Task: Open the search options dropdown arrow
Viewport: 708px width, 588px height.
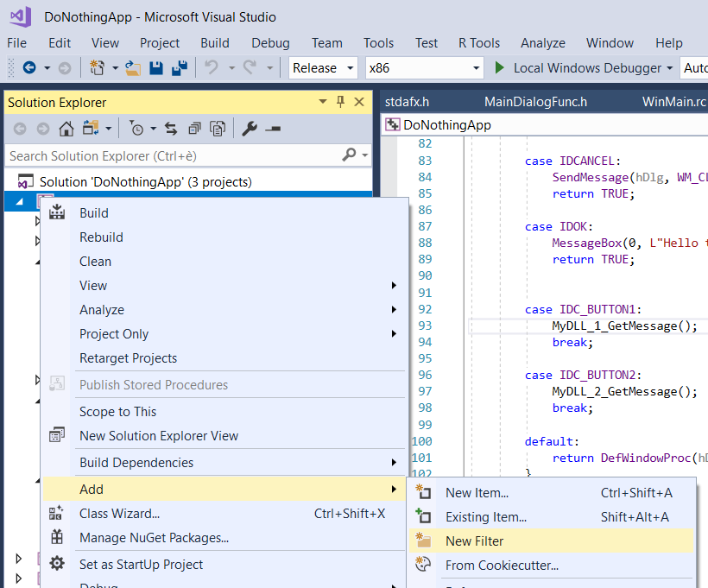Action: coord(365,155)
